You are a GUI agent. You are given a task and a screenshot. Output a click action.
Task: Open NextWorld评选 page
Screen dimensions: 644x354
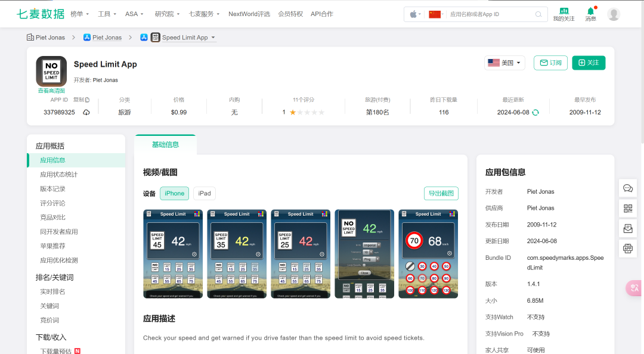pos(249,14)
